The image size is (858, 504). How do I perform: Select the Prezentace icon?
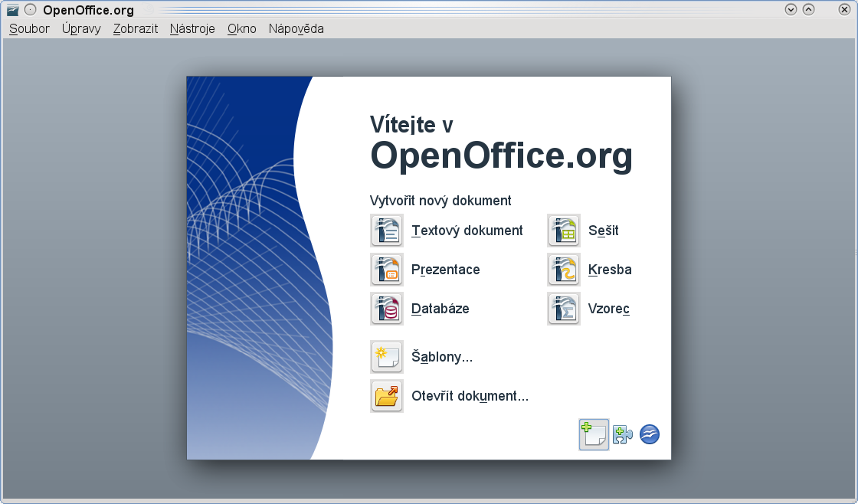(x=387, y=270)
